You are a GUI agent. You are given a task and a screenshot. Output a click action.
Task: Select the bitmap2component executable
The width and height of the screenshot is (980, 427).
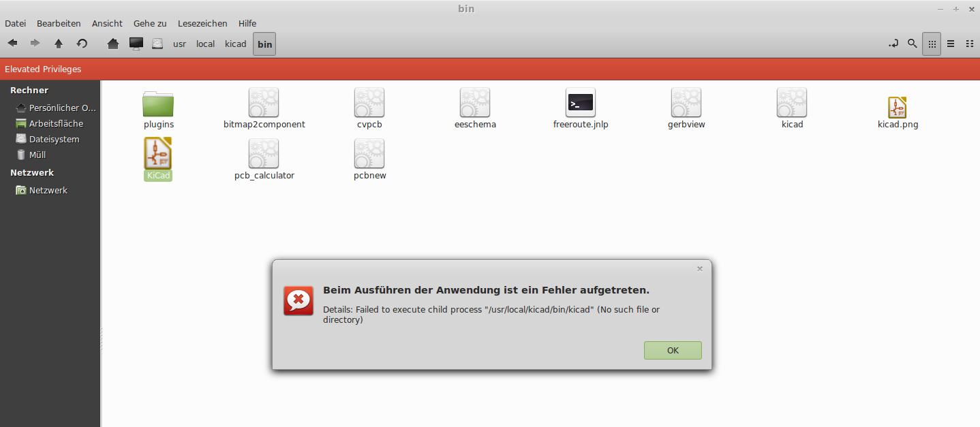click(264, 109)
